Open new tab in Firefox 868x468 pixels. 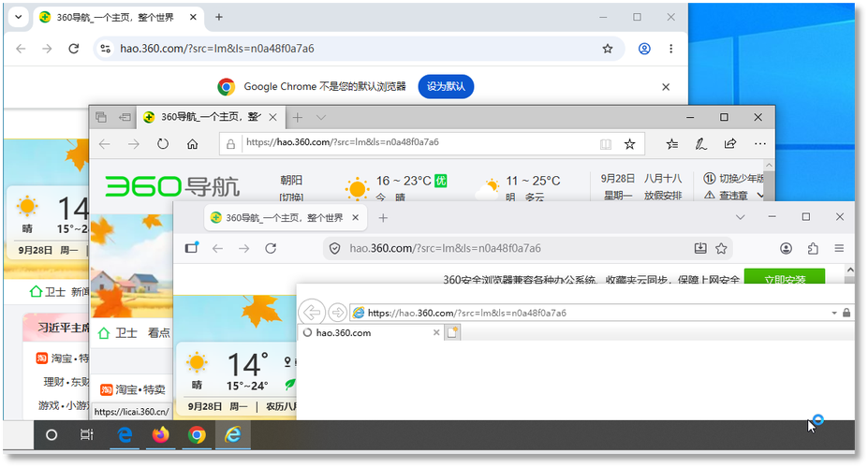click(383, 218)
